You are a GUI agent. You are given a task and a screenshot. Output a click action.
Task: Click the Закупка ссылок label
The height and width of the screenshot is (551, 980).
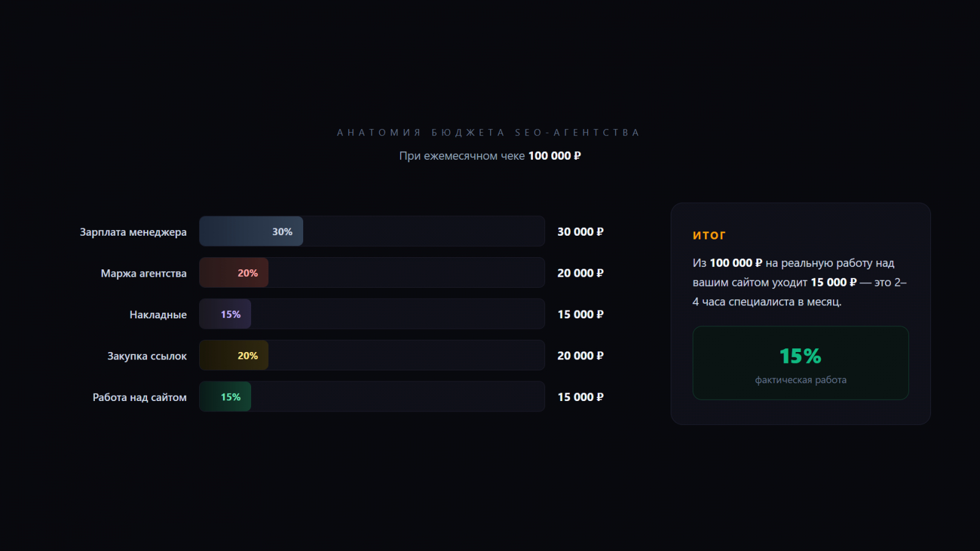147,356
